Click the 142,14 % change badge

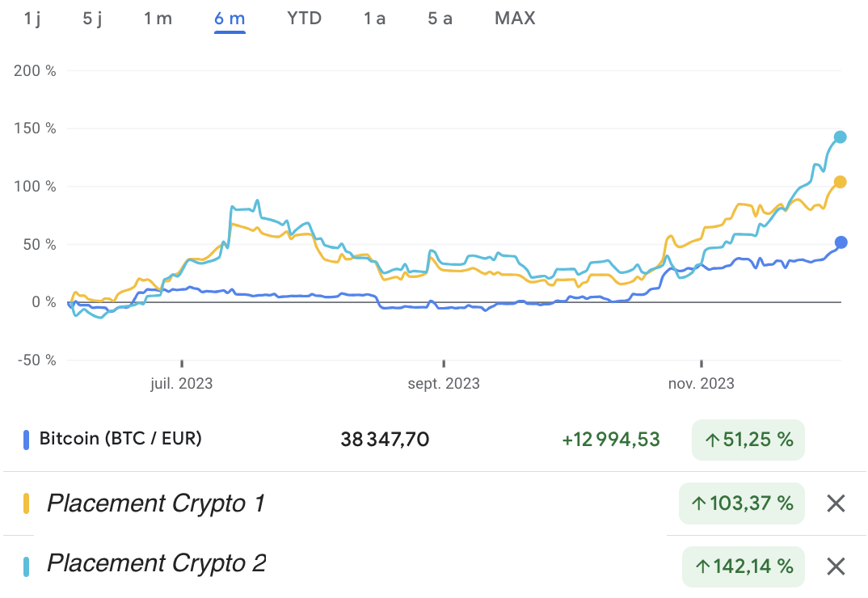[x=743, y=566]
